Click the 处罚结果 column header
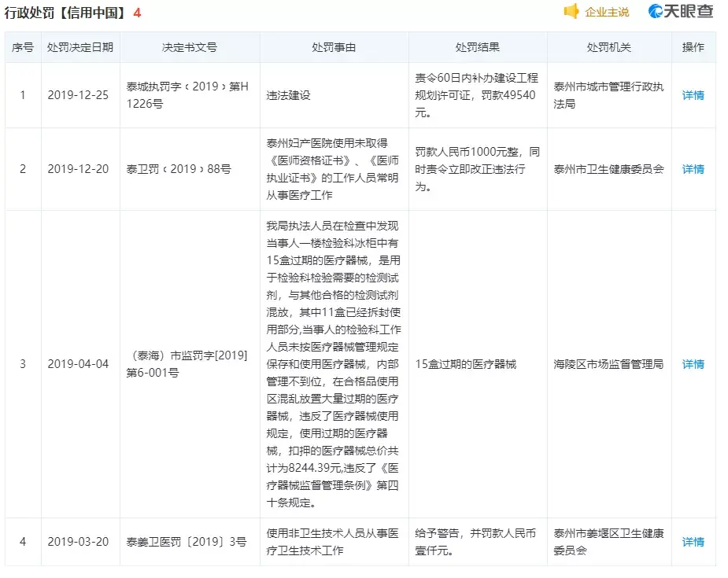 pyautogui.click(x=477, y=47)
